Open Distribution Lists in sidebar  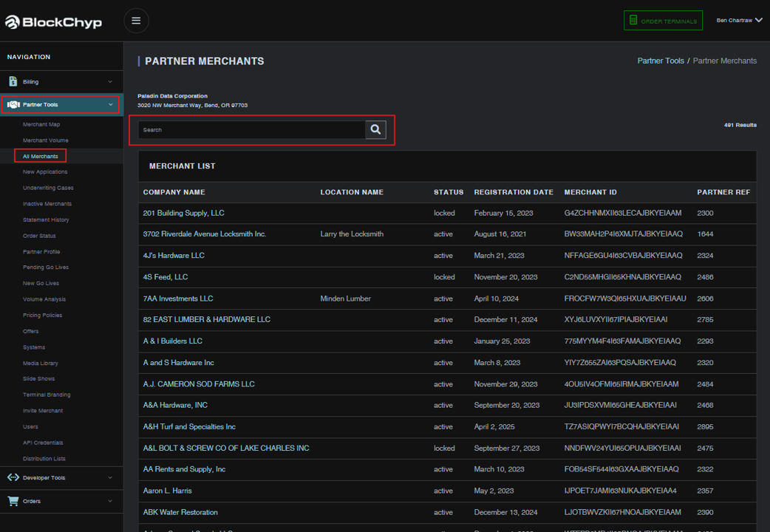[44, 459]
